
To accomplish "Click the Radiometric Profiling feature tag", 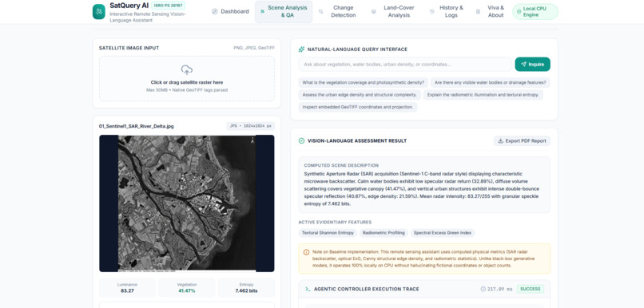I will click(x=384, y=233).
